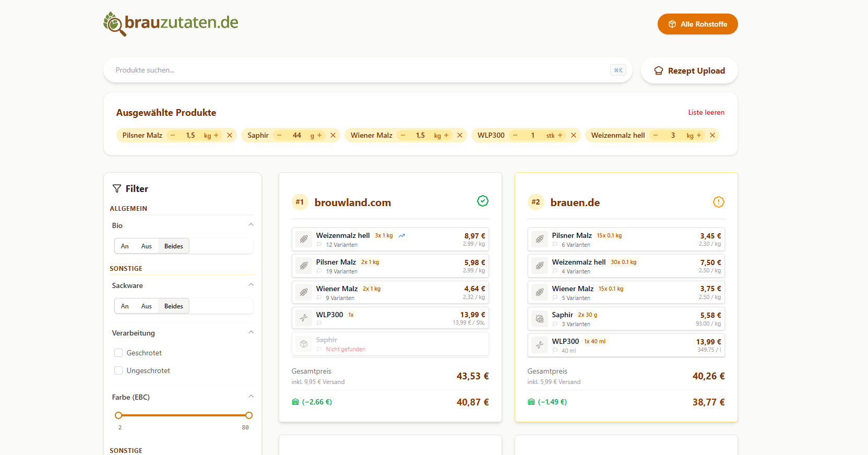This screenshot has width=868, height=455.
Task: Decrease Wiener Malz quantity with minus icon
Action: [403, 135]
